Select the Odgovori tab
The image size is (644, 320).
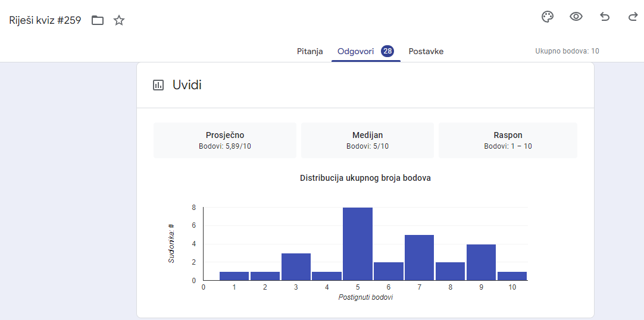[x=356, y=51]
